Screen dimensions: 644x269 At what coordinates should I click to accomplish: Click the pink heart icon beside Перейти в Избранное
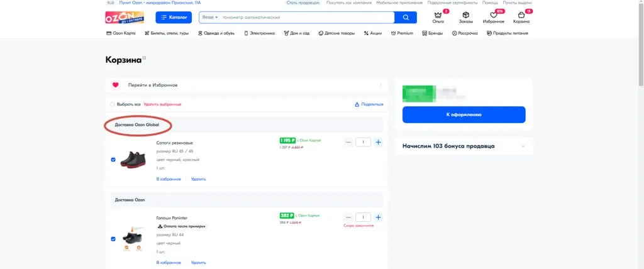coord(116,85)
